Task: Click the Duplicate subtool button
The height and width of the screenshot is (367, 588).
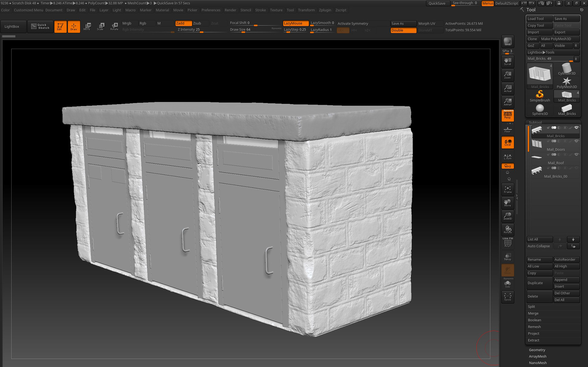Action: [539, 283]
